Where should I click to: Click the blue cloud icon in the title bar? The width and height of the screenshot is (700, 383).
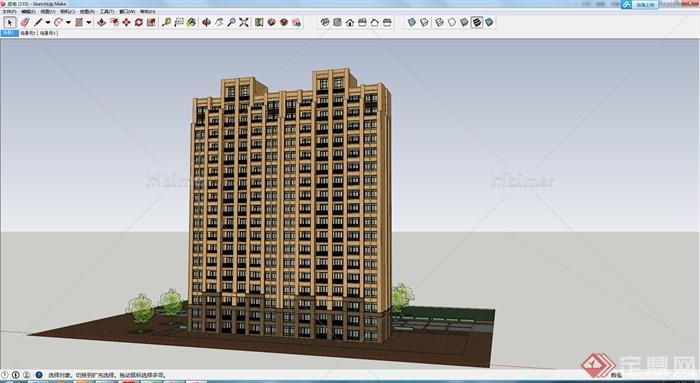(627, 4)
